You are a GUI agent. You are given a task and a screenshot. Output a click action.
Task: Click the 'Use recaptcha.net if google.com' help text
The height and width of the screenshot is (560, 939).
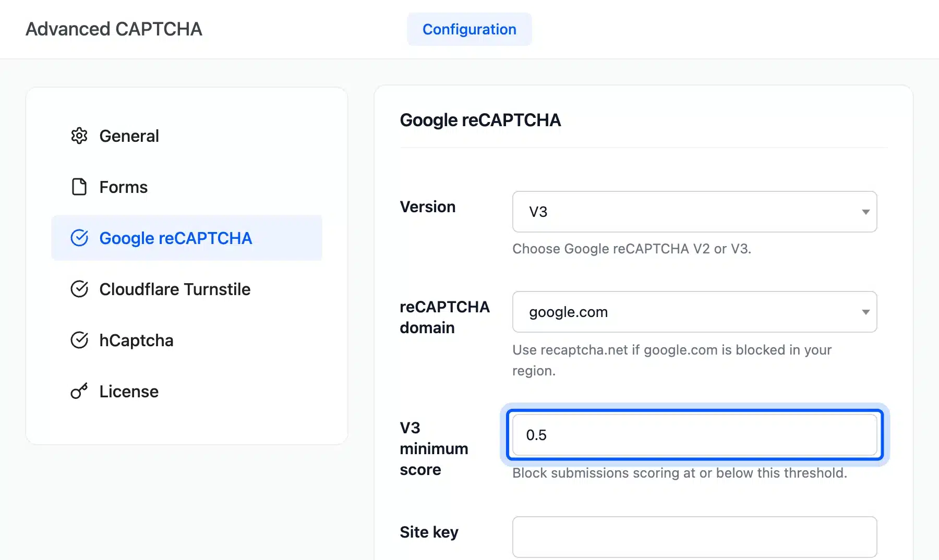pyautogui.click(x=672, y=360)
